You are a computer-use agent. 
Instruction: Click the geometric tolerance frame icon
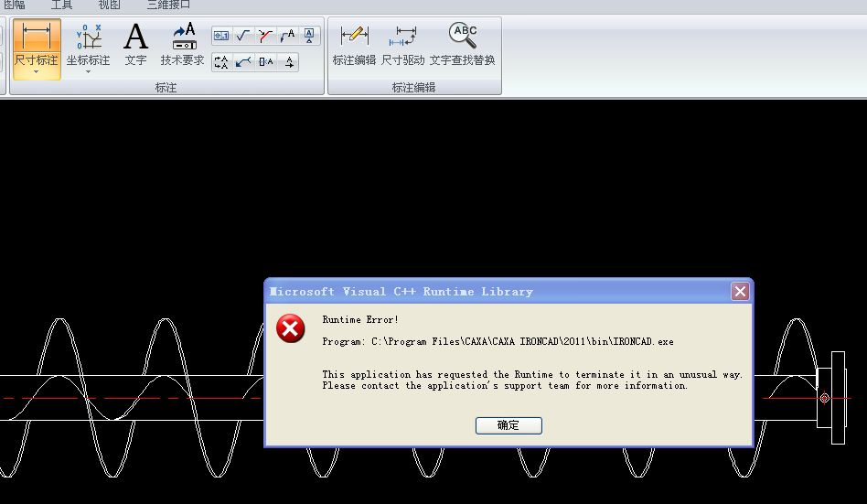coord(221,36)
